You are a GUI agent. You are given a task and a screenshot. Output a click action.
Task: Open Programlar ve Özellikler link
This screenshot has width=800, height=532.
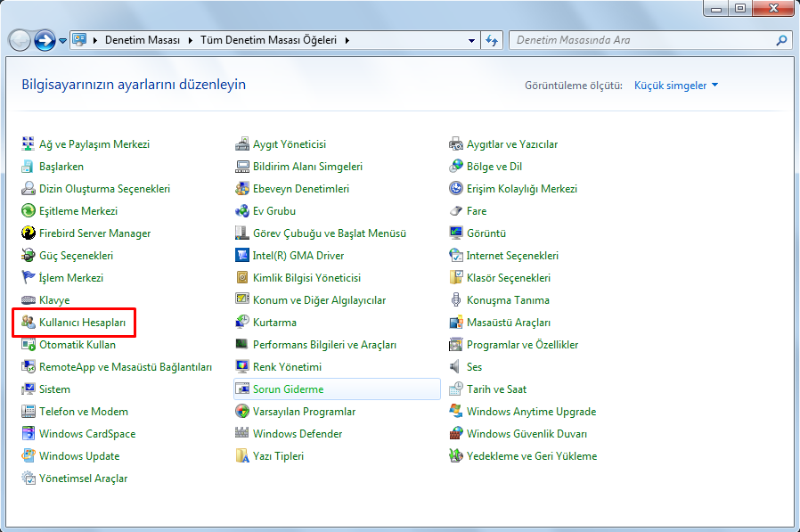click(522, 345)
